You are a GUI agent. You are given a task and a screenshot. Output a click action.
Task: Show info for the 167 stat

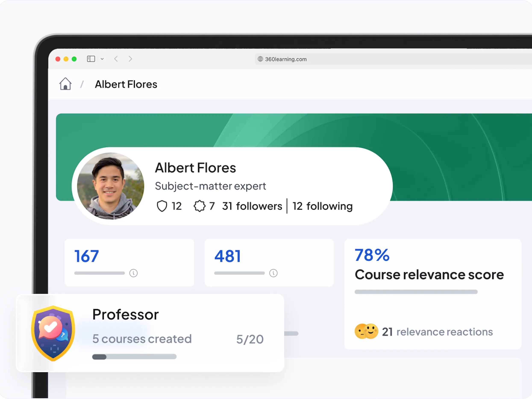[134, 273]
